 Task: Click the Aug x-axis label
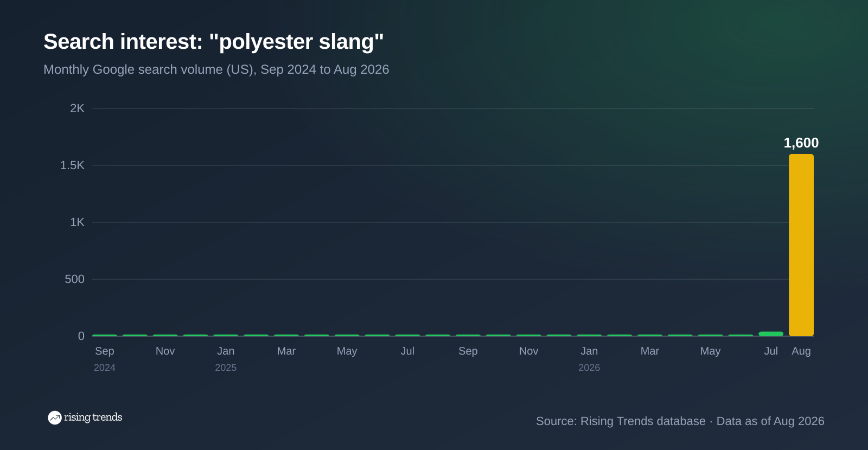(x=801, y=351)
